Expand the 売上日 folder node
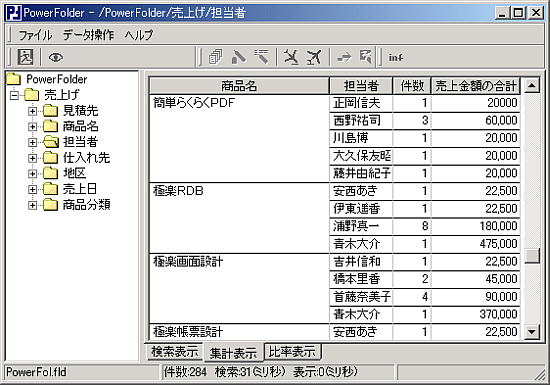 [x=32, y=189]
